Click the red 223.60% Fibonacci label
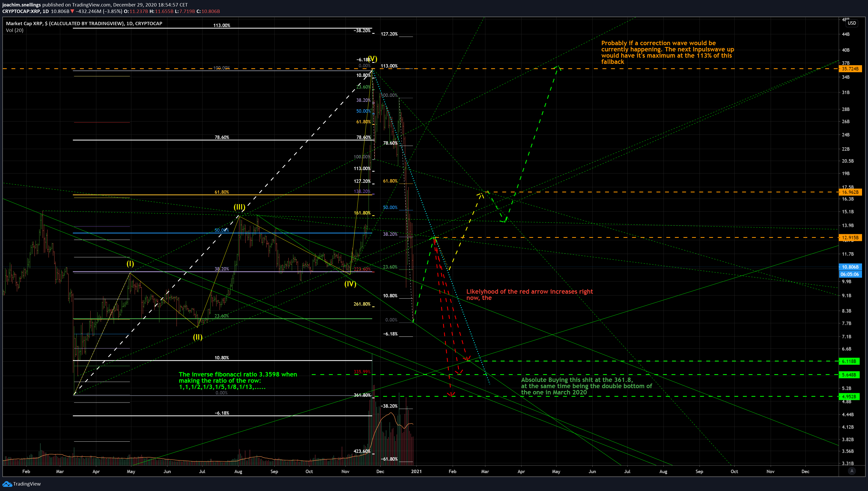Viewport: 868px width, 491px height. 362,269
